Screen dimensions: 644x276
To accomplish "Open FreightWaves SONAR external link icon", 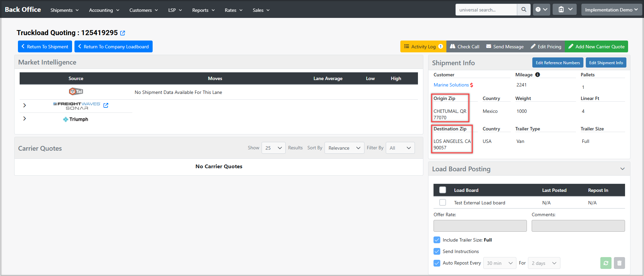I will (x=106, y=105).
